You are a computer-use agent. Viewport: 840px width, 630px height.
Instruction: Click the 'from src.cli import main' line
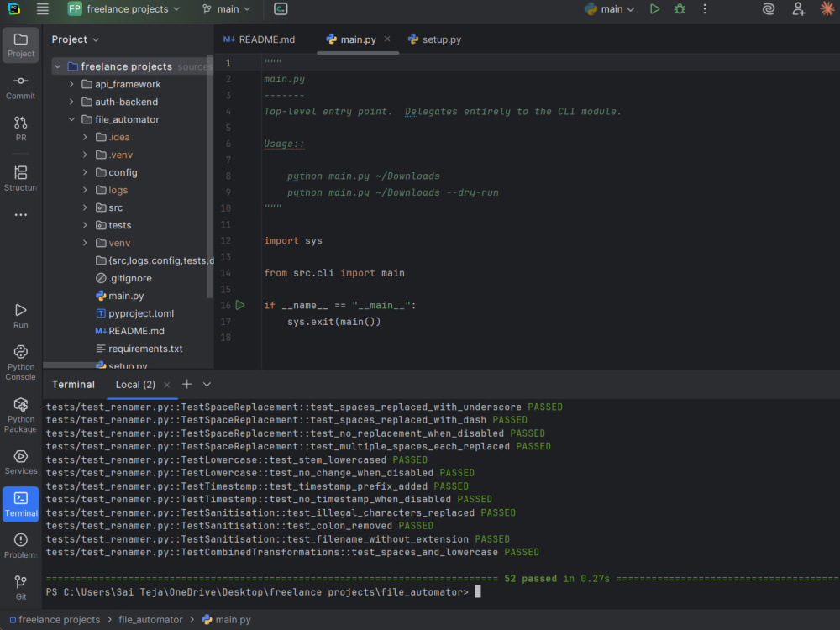tap(333, 273)
